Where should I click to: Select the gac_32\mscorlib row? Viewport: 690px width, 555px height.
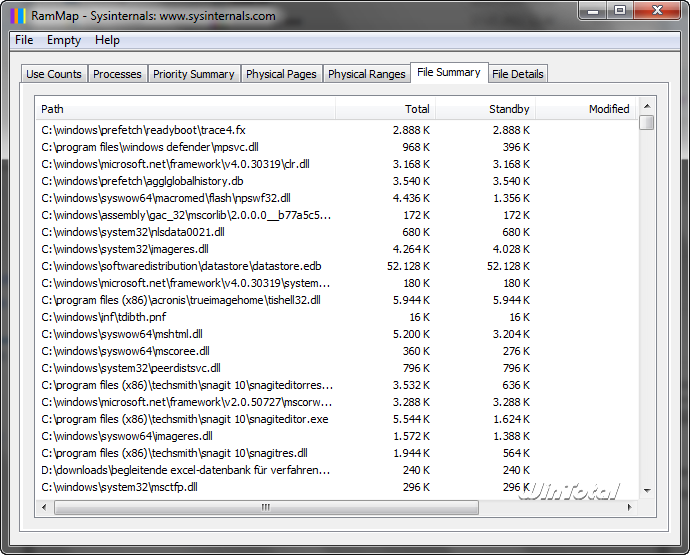[336, 215]
